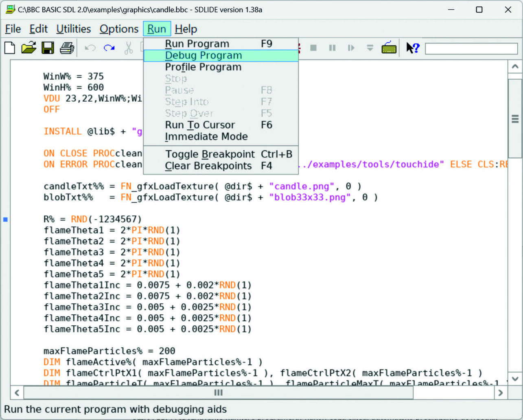Image resolution: width=523 pixels, height=420 pixels.
Task: Click the flameTheta5 = 2*PI*RND(1) line
Action: click(112, 274)
